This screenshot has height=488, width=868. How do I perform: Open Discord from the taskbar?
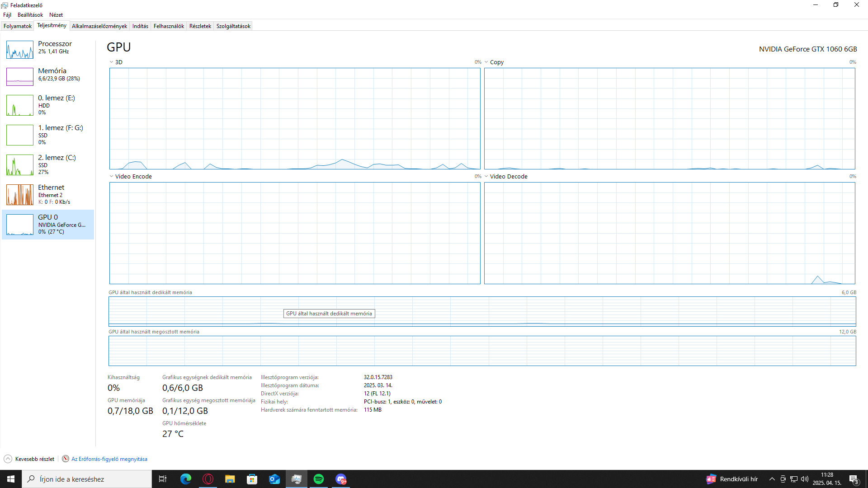[341, 479]
